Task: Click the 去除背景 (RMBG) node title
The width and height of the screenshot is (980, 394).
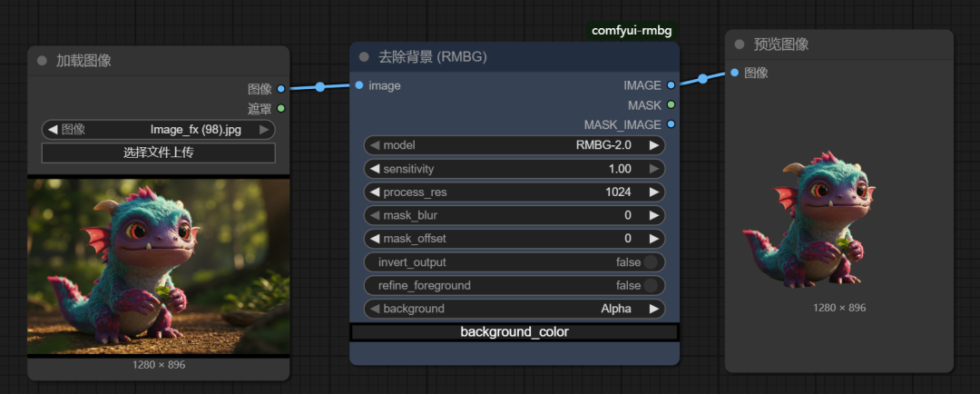Action: coord(433,57)
